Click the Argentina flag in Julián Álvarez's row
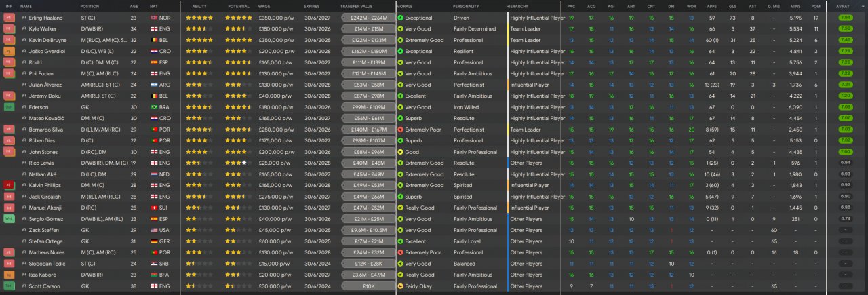868x295 pixels. (x=154, y=85)
